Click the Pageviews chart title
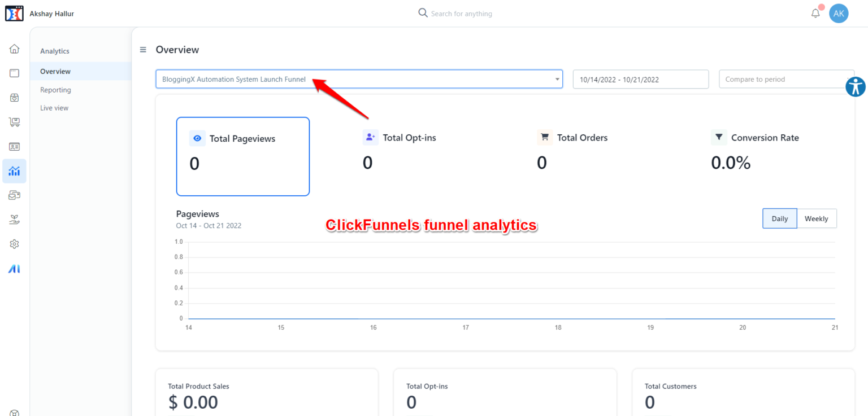 (198, 214)
